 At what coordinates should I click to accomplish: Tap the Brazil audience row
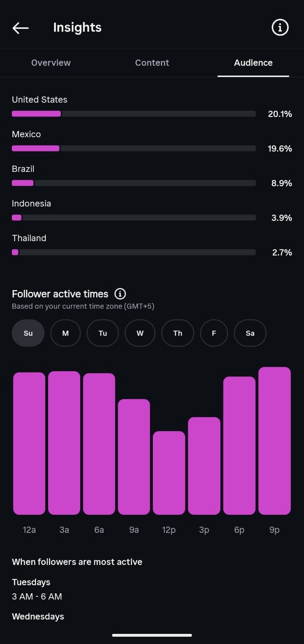point(152,176)
